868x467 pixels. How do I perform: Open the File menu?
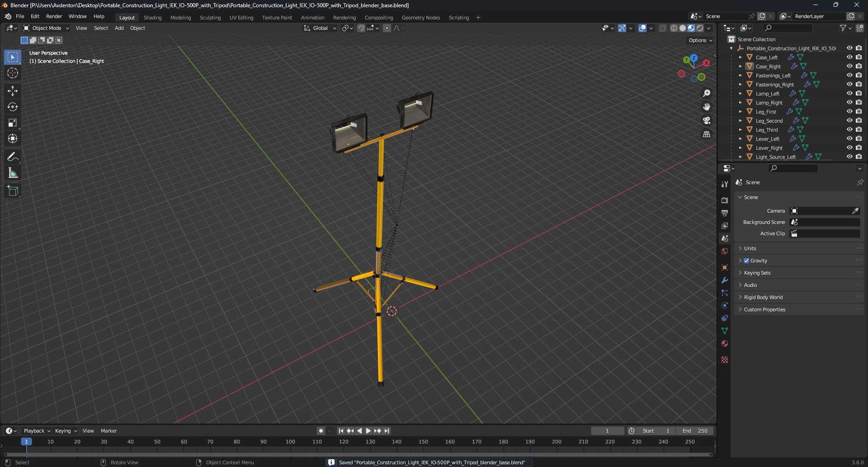point(20,16)
